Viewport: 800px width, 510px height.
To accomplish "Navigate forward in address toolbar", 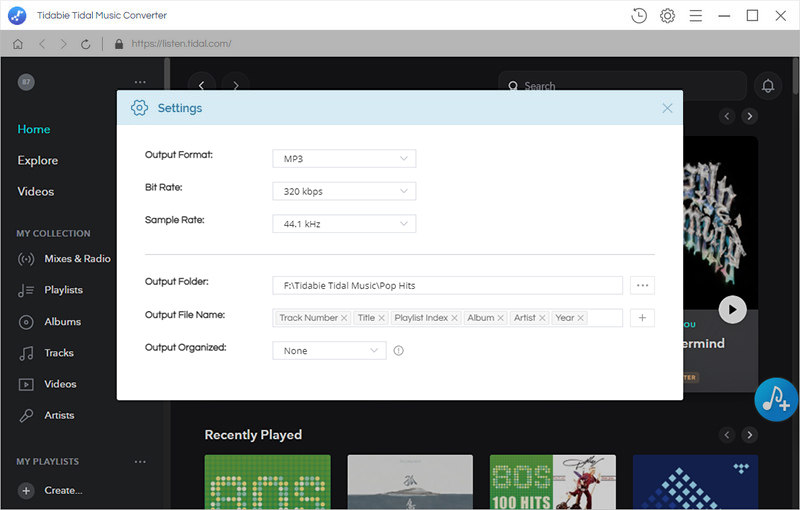I will (x=63, y=44).
